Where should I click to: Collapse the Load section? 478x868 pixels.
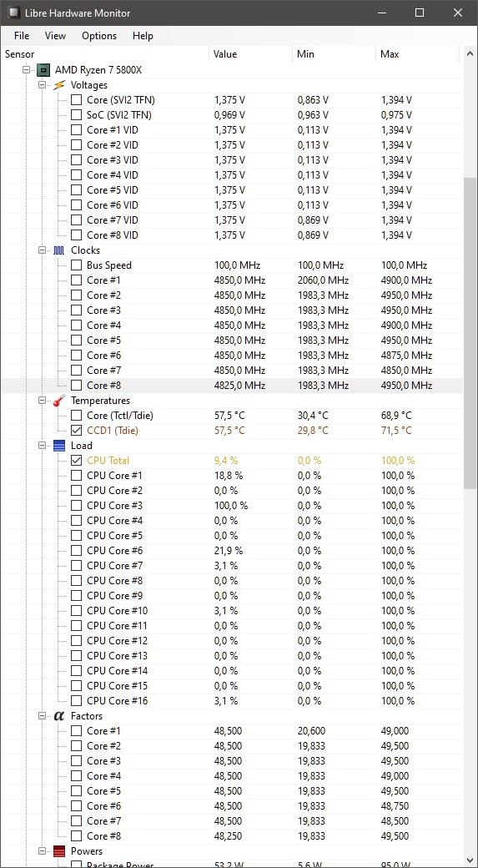pyautogui.click(x=42, y=445)
